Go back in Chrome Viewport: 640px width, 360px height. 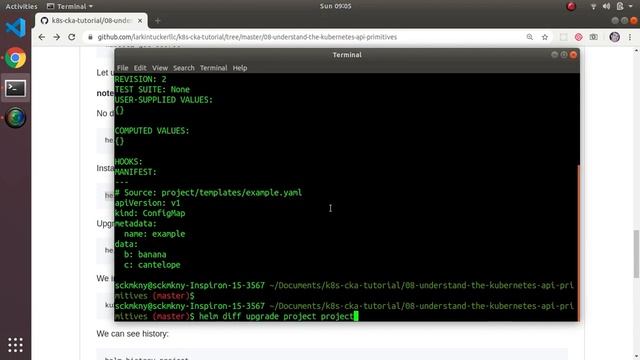click(x=42, y=37)
